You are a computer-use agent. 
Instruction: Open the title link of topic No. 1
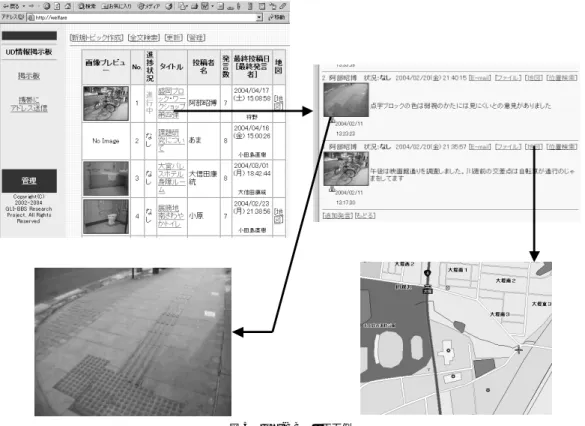[x=171, y=103]
